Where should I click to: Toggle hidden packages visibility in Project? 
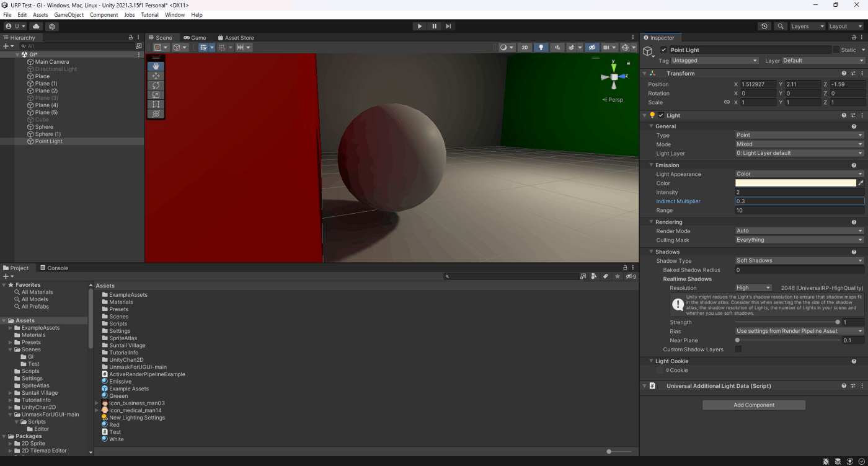(x=631, y=276)
